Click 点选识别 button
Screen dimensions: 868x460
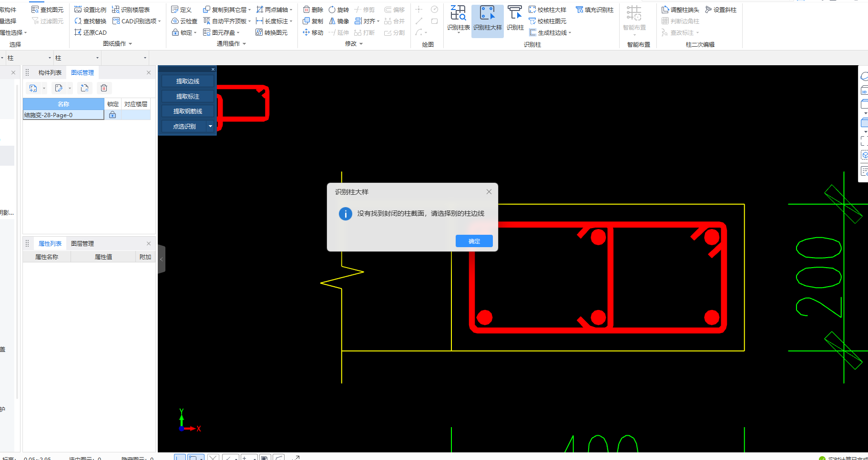184,126
